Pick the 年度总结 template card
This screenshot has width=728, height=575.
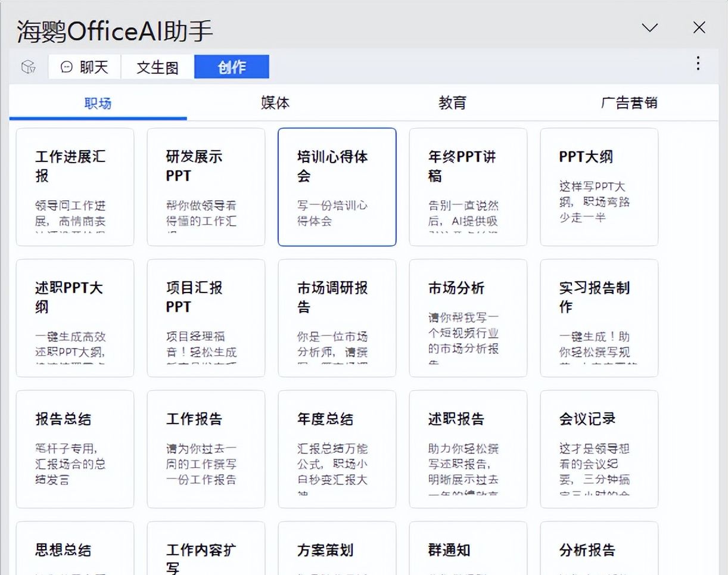[x=337, y=449]
